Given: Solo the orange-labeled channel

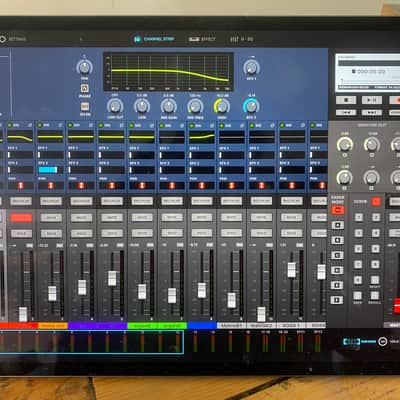Looking at the screenshot, I should (x=51, y=233).
